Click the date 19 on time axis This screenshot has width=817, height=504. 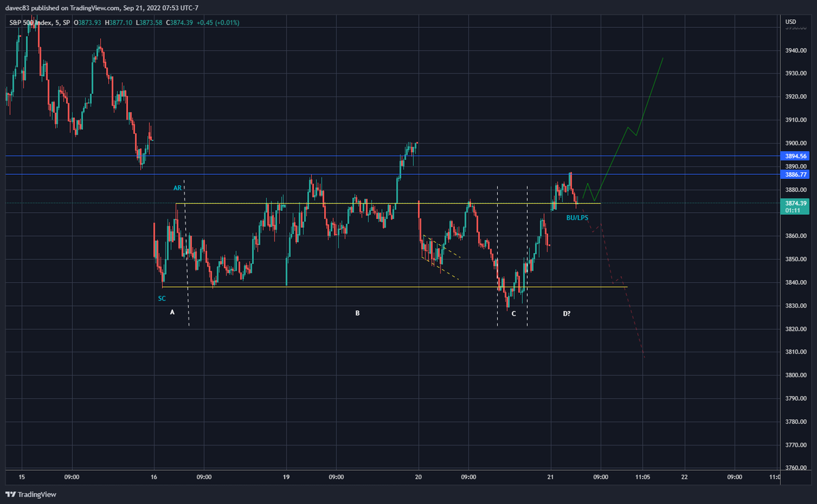coord(287,477)
